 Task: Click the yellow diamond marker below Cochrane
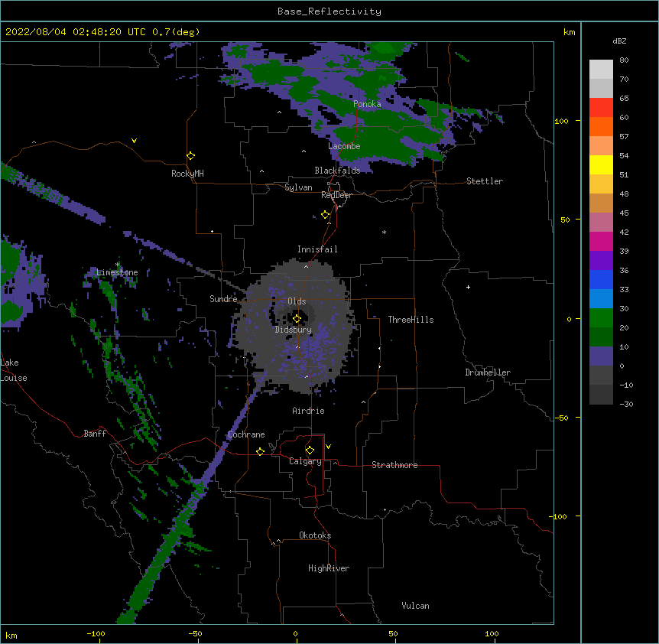coord(260,451)
